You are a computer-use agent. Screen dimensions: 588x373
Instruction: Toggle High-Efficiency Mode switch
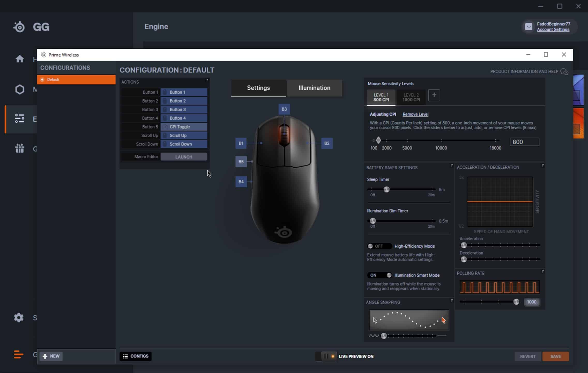(x=379, y=246)
